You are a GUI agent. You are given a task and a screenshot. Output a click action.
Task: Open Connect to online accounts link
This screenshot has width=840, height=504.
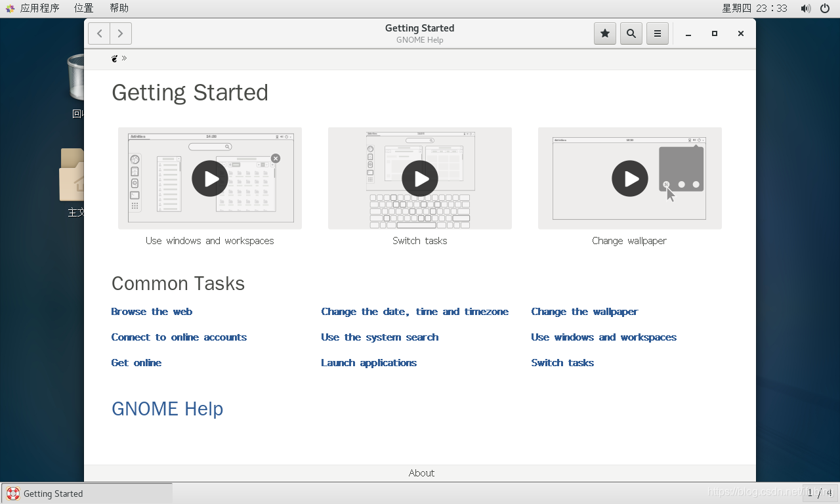pyautogui.click(x=179, y=337)
